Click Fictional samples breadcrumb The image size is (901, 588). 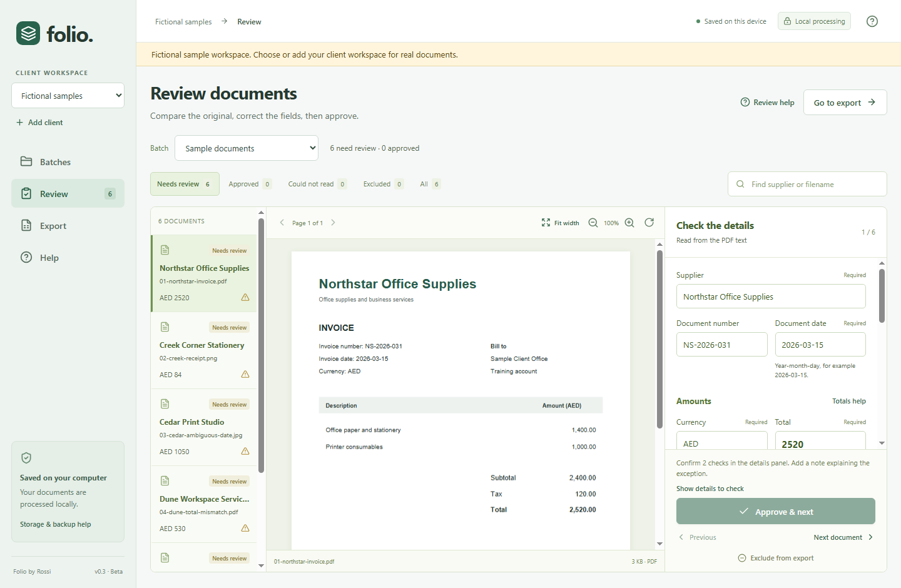pyautogui.click(x=183, y=22)
